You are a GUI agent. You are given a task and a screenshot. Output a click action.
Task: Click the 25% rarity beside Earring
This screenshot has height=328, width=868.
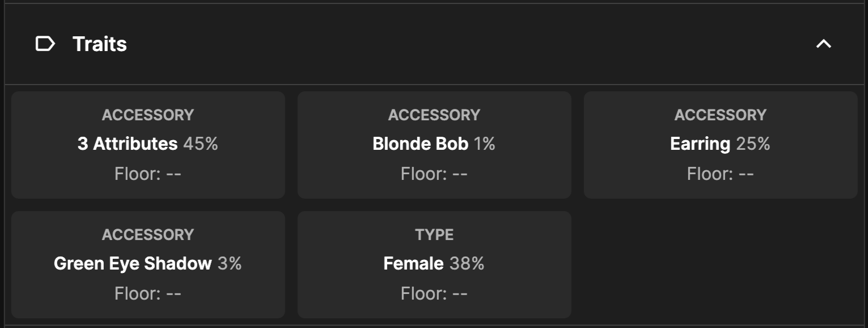(753, 144)
